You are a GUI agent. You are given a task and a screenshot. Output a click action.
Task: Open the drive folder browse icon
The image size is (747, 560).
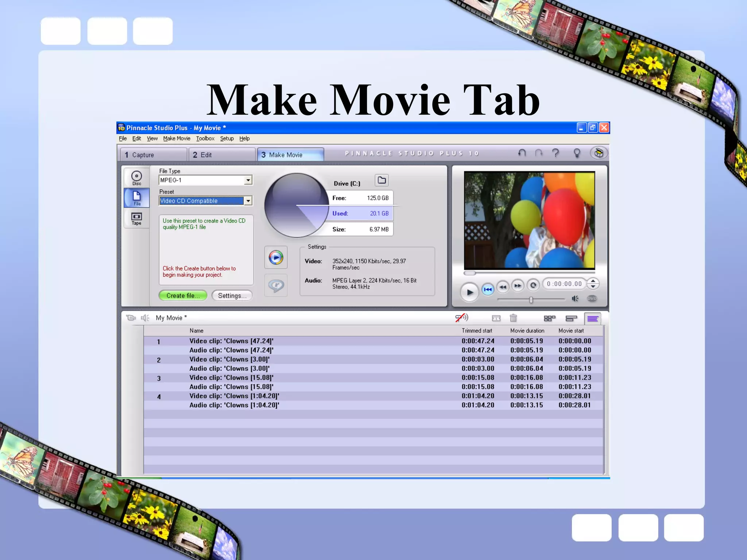coord(382,180)
